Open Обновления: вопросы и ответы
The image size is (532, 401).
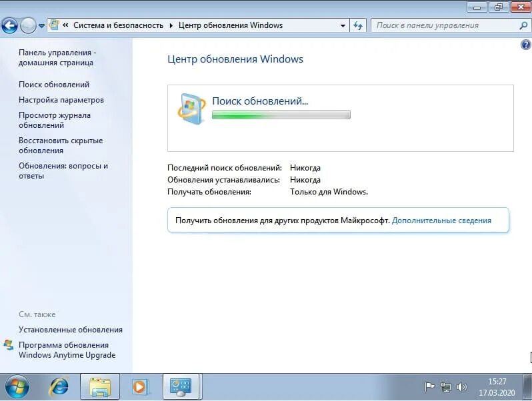click(63, 171)
